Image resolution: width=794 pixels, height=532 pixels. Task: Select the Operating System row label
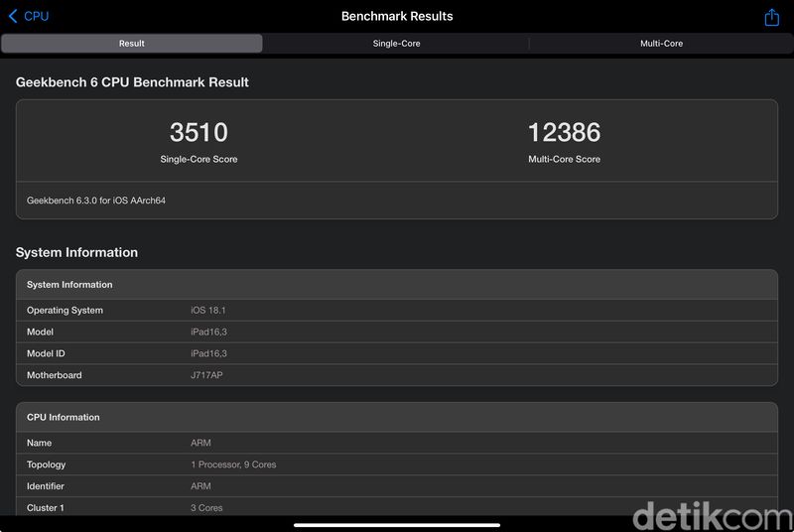pos(65,311)
